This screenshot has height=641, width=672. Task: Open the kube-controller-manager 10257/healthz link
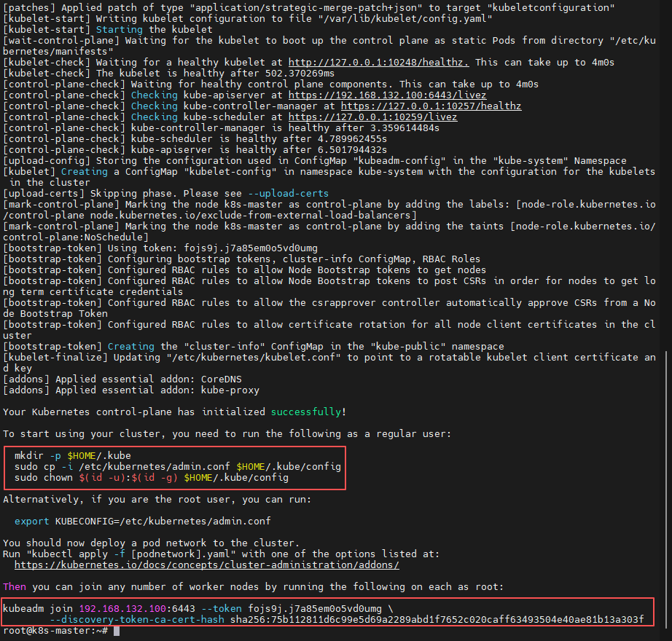(431, 106)
